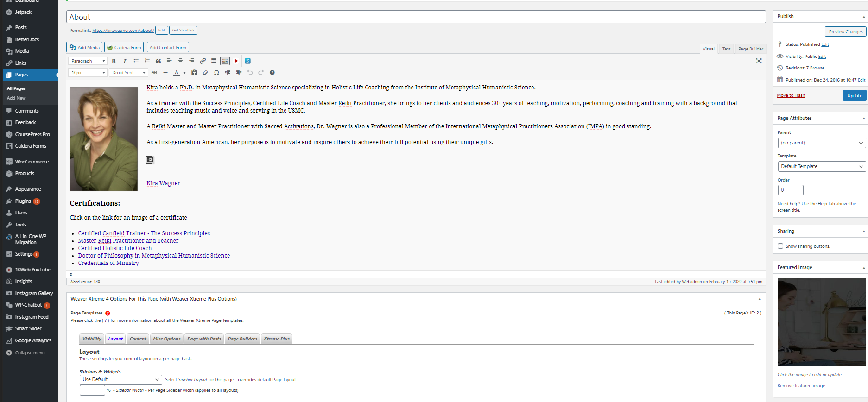Open the Droid Serif font family dropdown
868x402 pixels.
129,73
